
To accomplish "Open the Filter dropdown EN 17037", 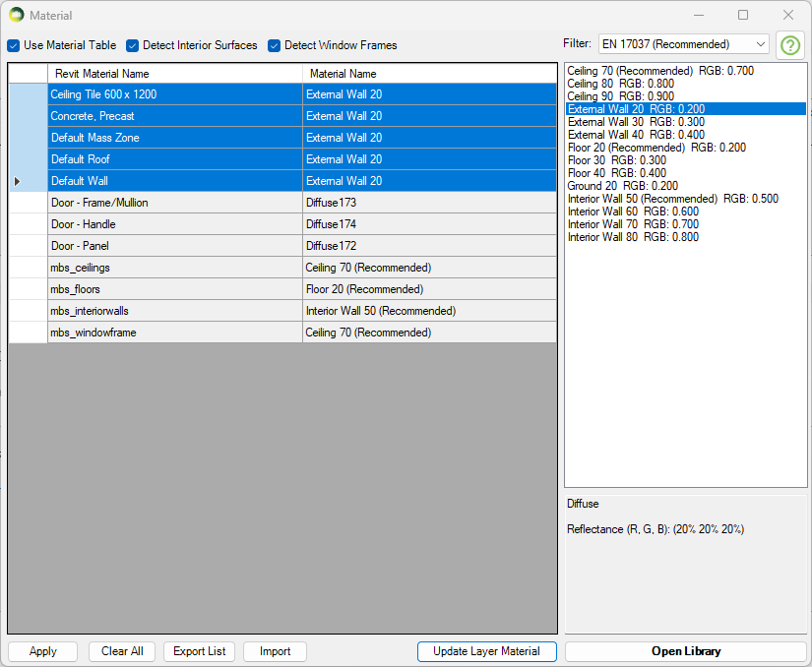I will (683, 44).
